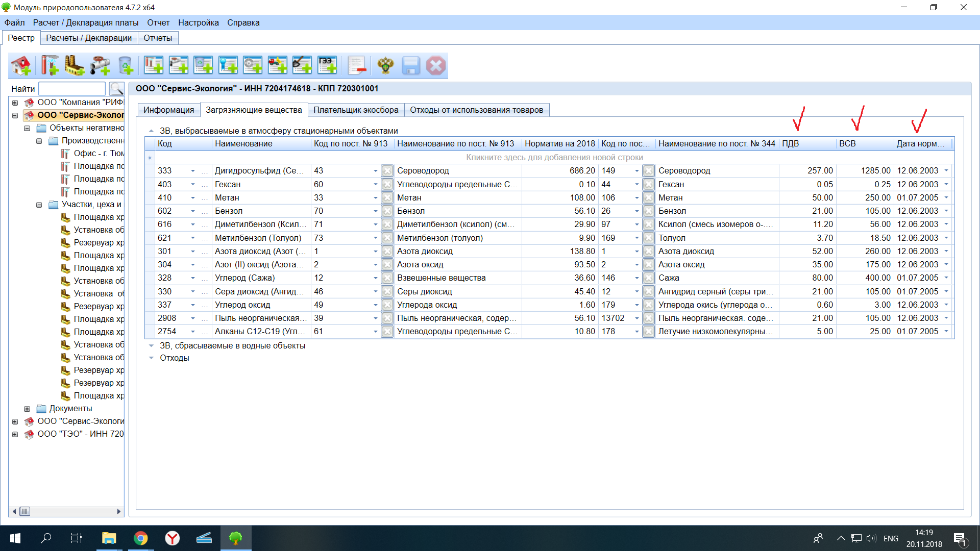980x551 pixels.
Task: Clear 913 code for Бензол row
Action: [387, 211]
